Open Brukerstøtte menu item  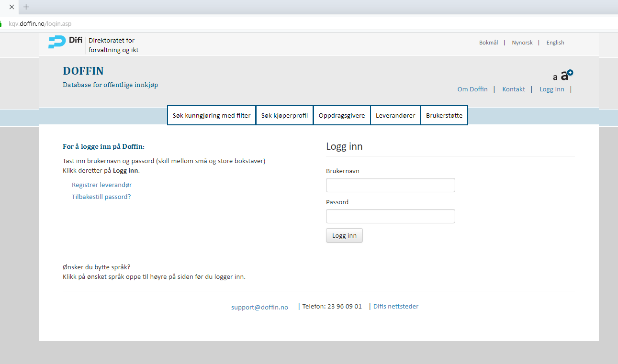click(x=444, y=115)
